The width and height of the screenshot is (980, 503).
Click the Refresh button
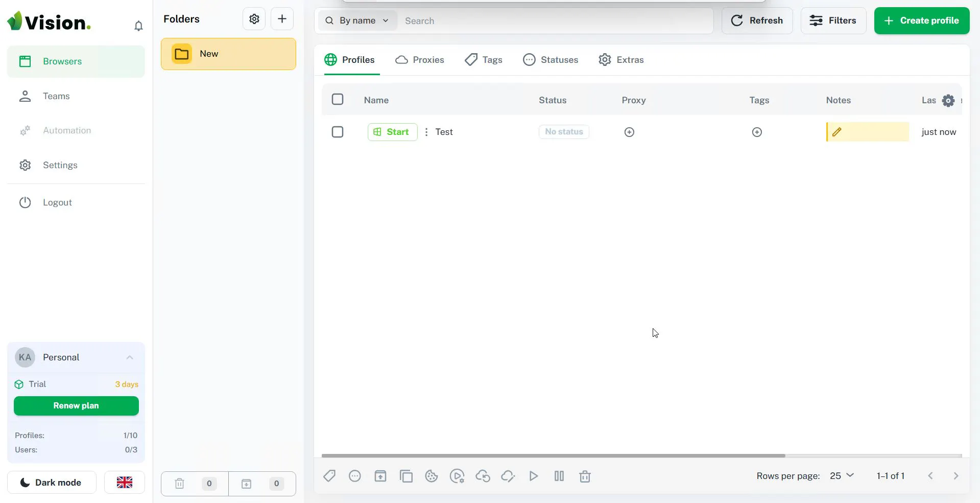tap(757, 20)
